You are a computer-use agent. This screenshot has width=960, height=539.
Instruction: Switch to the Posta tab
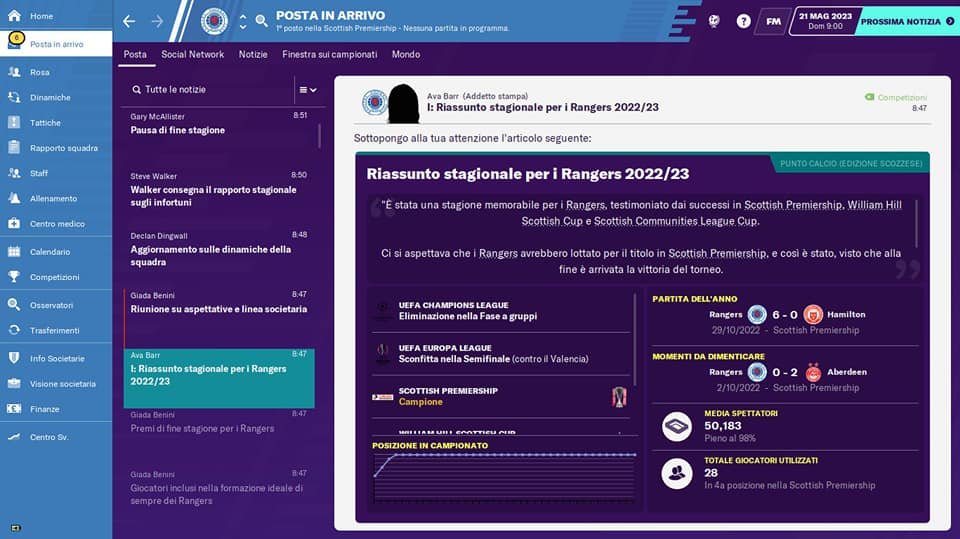(135, 55)
